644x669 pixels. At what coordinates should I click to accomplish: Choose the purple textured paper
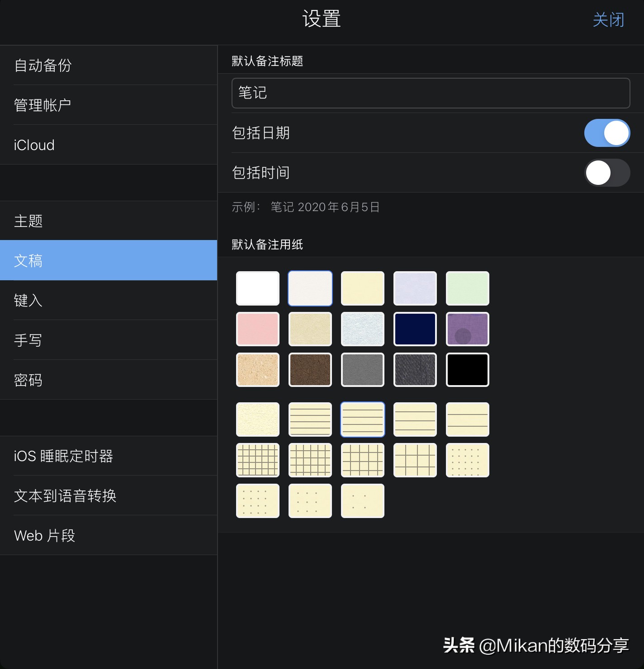tap(468, 329)
